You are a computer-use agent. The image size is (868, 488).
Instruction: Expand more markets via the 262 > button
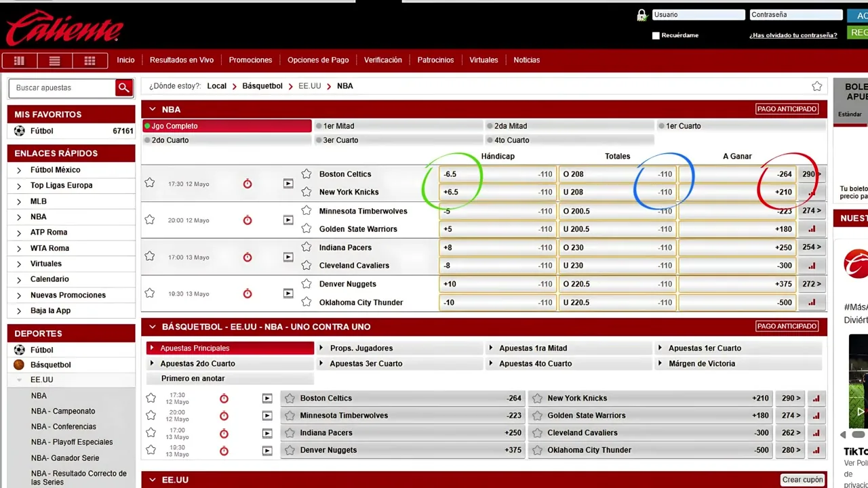[x=791, y=433]
